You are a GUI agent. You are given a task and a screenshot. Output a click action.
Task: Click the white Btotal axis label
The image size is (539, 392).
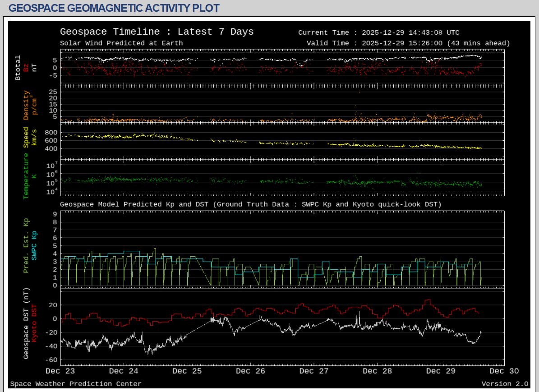(18, 68)
